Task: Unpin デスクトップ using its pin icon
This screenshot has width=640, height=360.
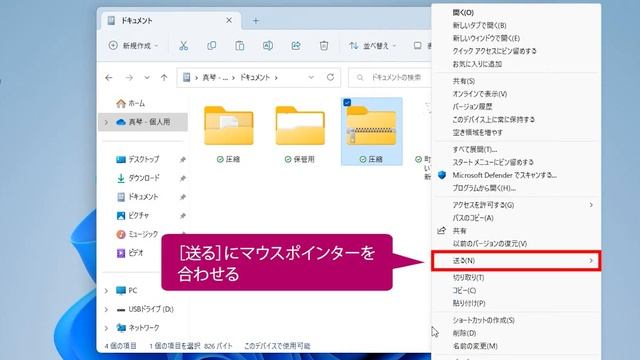Action: pos(183,160)
